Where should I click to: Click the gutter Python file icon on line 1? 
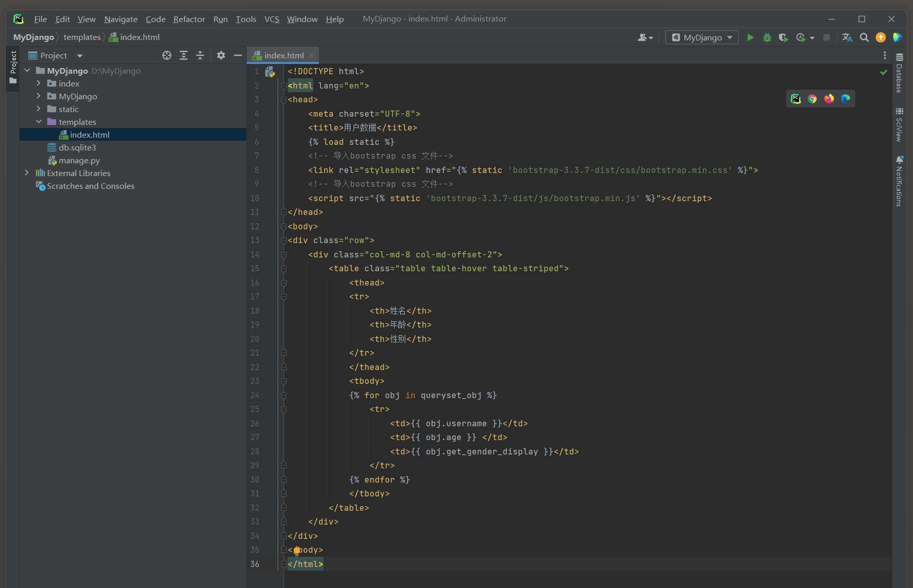coord(270,72)
